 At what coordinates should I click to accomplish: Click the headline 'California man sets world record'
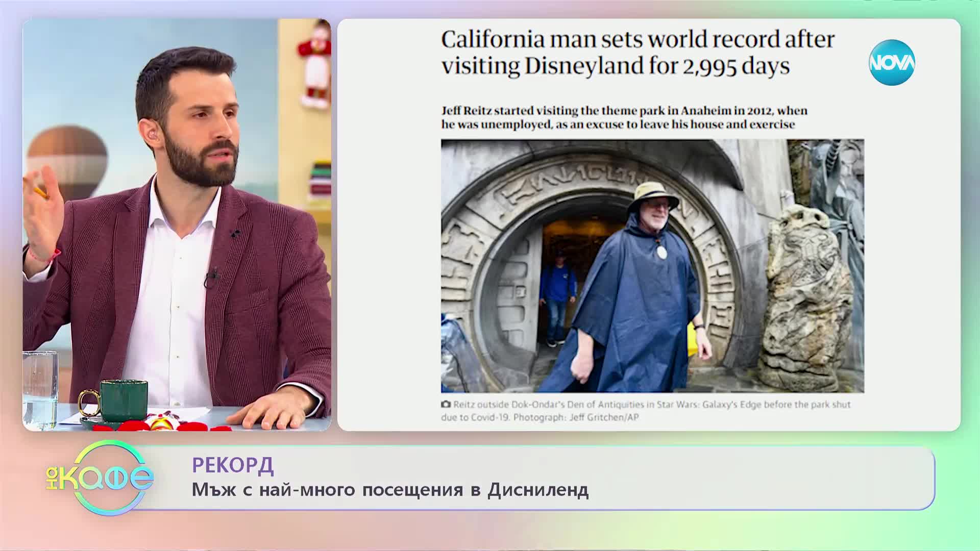[x=638, y=53]
